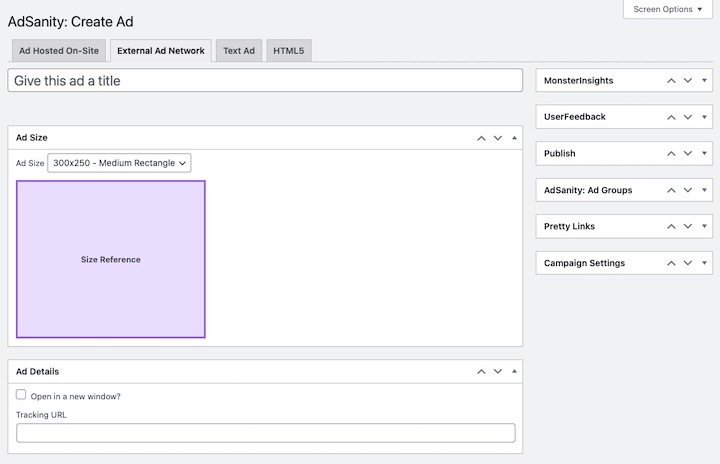
Task: Expand the Campaign Settings box with its triangle toggle
Action: pos(704,263)
